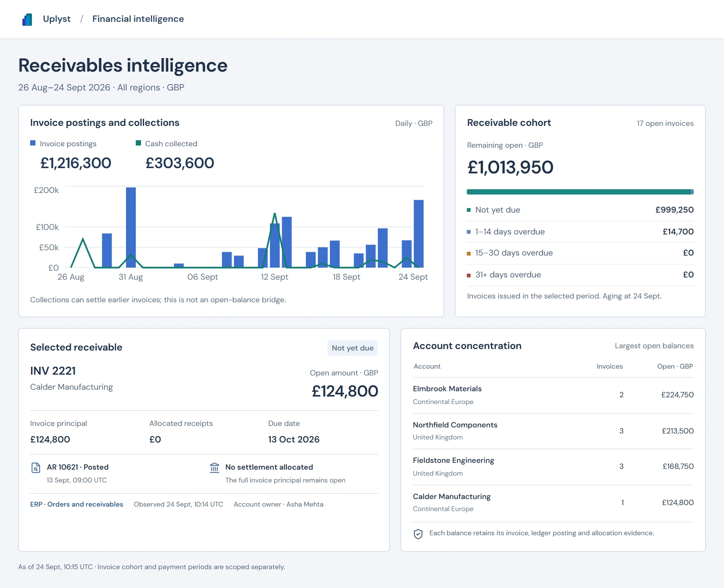
Task: Click the Uplyst logo icon
Action: tap(27, 19)
